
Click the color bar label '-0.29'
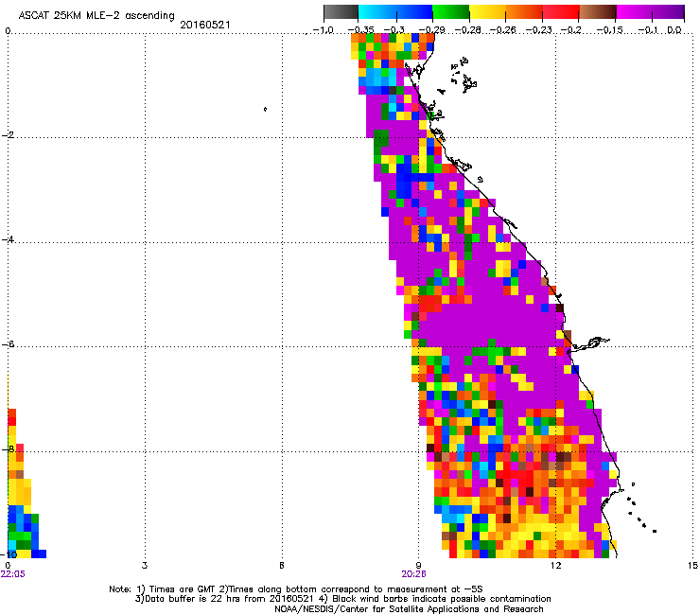click(x=431, y=30)
